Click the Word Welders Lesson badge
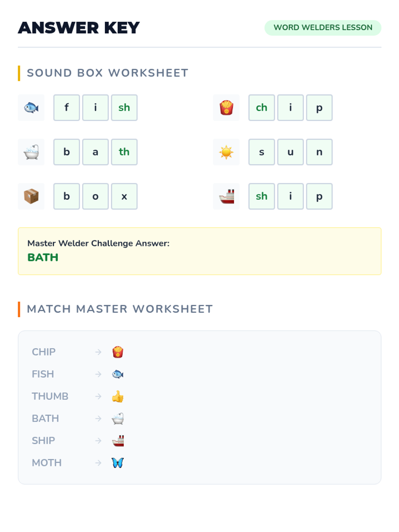The image size is (399, 532). pos(323,28)
